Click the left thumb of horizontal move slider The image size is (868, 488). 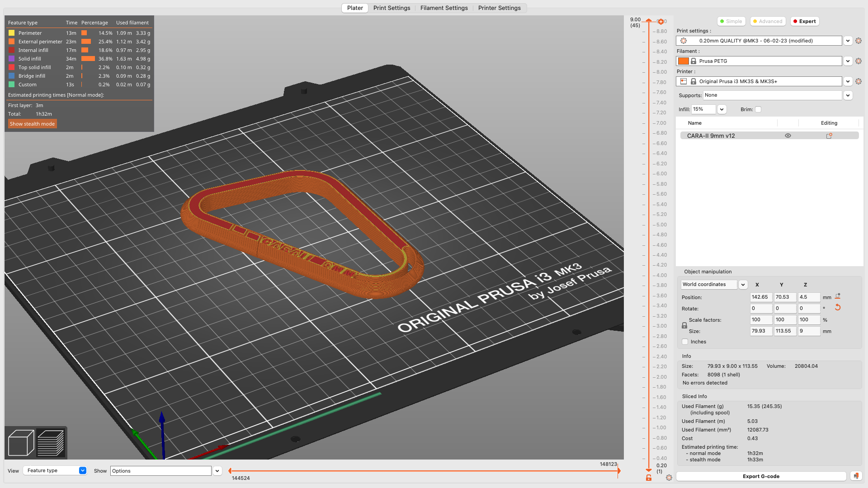[230, 471]
